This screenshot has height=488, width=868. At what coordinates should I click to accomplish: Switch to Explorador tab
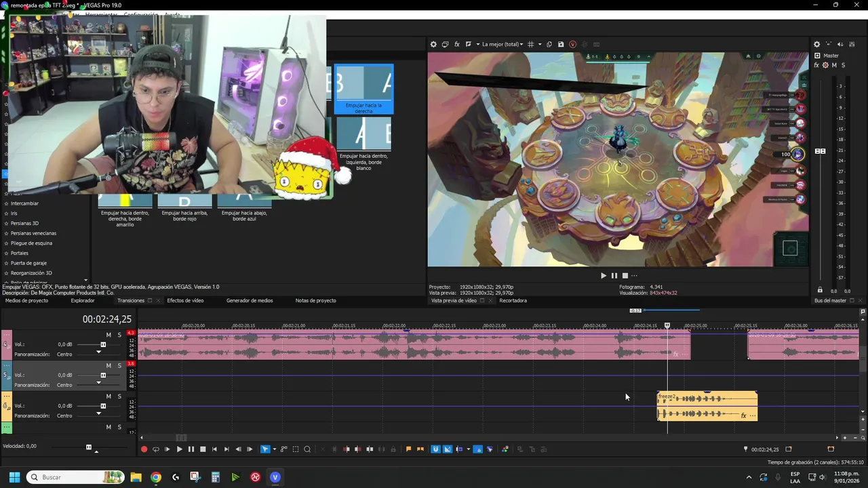[83, 300]
